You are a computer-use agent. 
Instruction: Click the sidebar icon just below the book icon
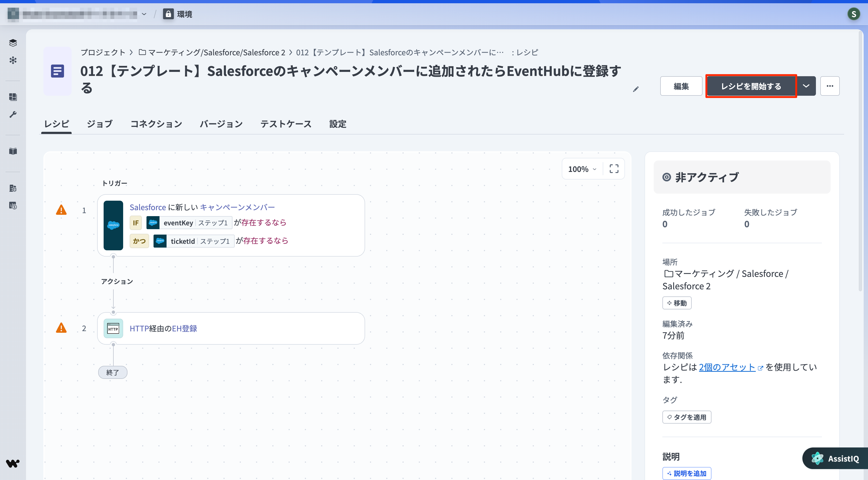pyautogui.click(x=13, y=188)
